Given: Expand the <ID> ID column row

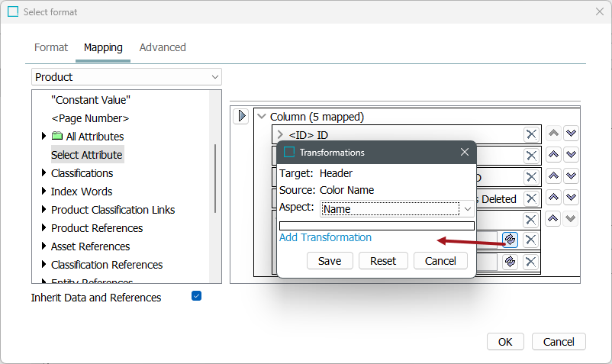Looking at the screenshot, I should [x=280, y=134].
